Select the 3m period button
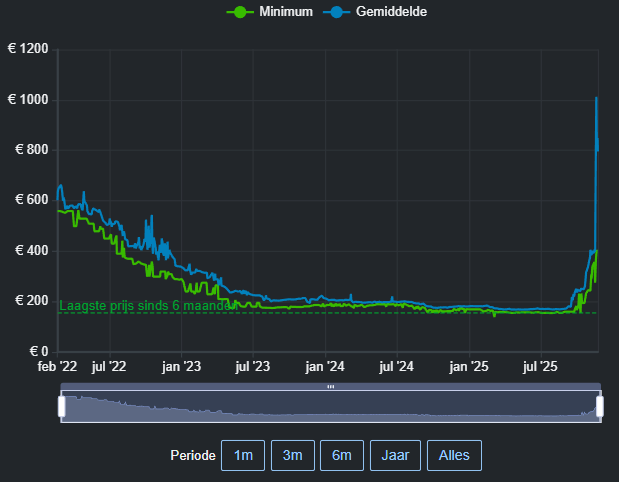Viewport: 619px width, 482px height. 293,456
